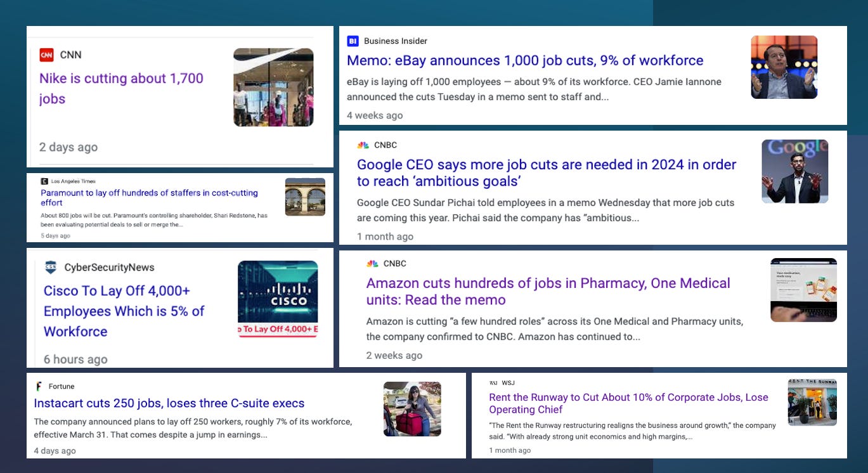Click the '6 hours ago' timestamp
The width and height of the screenshot is (868, 473).
pyautogui.click(x=75, y=360)
